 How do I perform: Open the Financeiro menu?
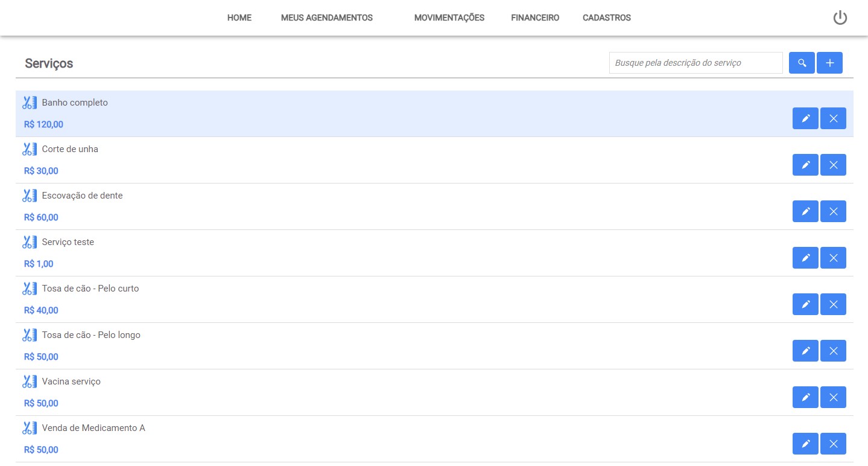coord(534,18)
